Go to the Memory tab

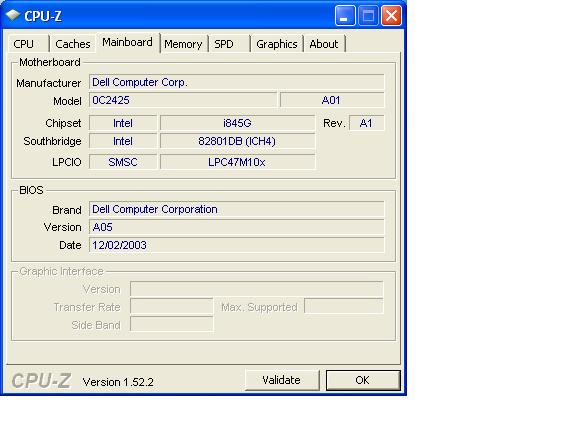point(183,44)
